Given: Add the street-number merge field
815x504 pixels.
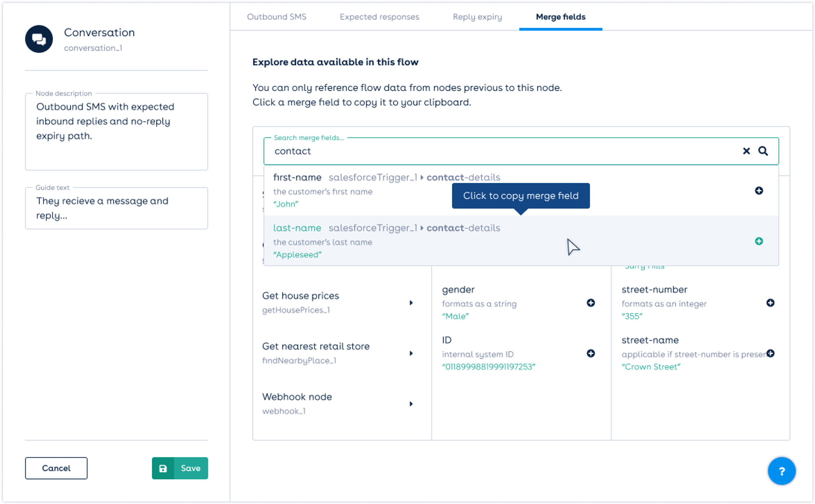Looking at the screenshot, I should pyautogui.click(x=770, y=302).
